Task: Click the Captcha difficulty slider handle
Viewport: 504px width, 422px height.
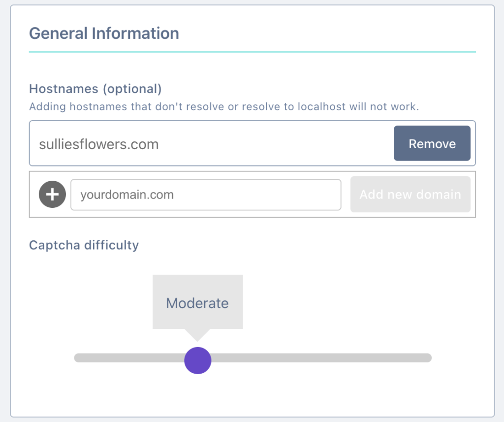Action: click(198, 360)
